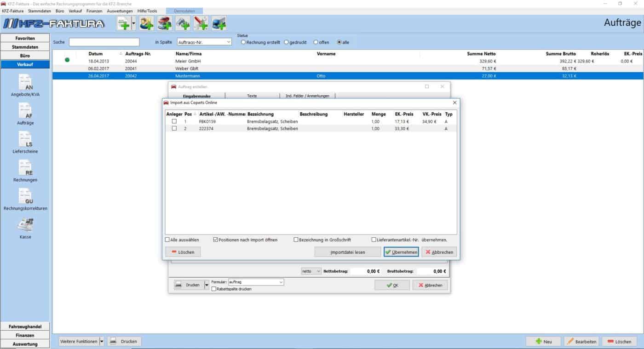This screenshot has height=349, width=644.
Task: Switch to the Eingabemaske tab
Action: click(x=197, y=96)
